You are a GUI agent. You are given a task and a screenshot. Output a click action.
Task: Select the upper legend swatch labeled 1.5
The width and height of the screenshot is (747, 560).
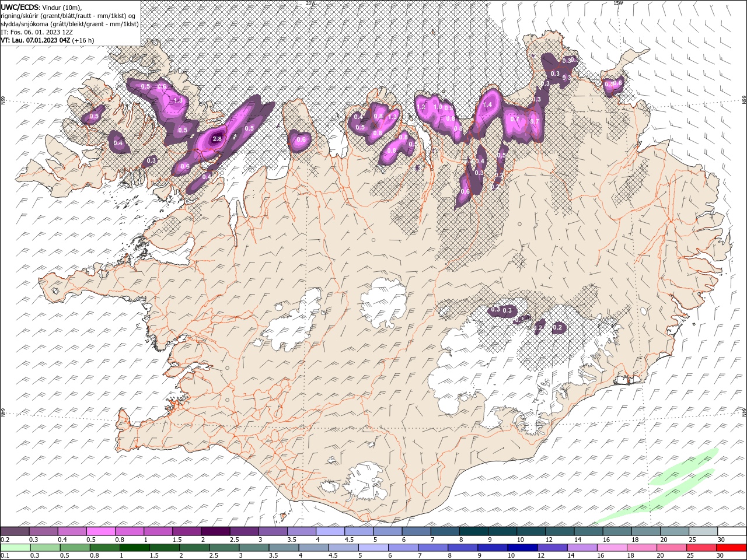(186, 531)
